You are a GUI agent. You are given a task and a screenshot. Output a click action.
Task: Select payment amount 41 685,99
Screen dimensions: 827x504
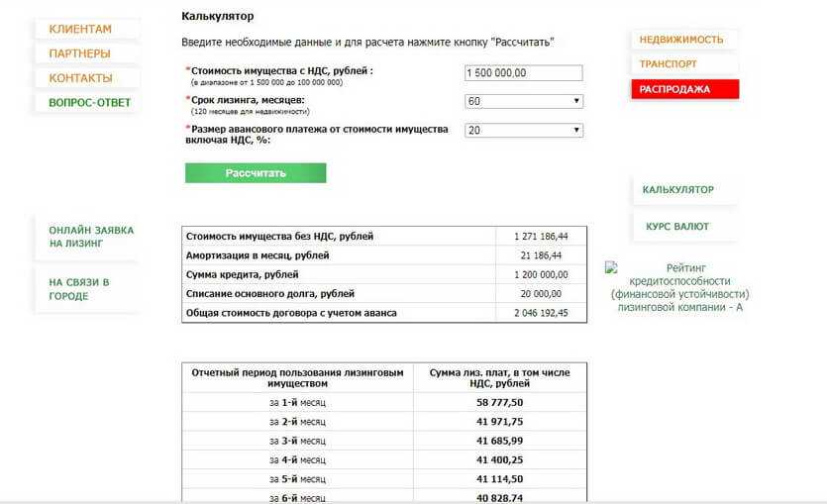499,441
